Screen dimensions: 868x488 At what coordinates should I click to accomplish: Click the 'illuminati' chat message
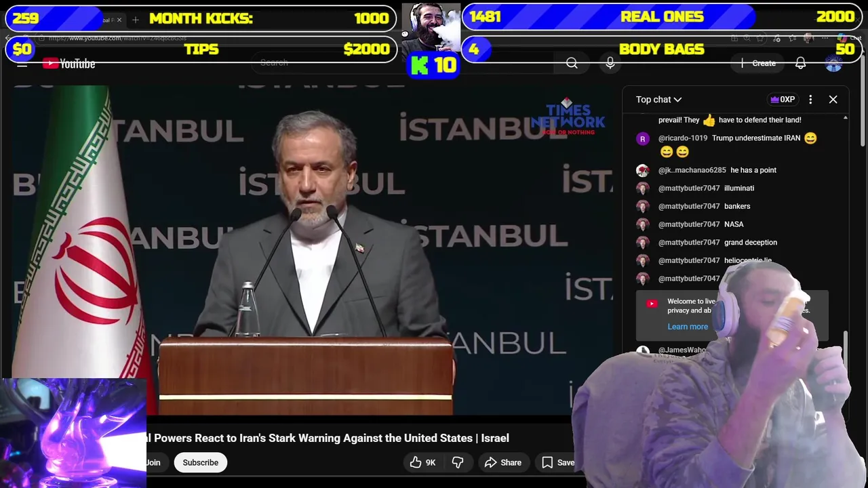point(739,188)
